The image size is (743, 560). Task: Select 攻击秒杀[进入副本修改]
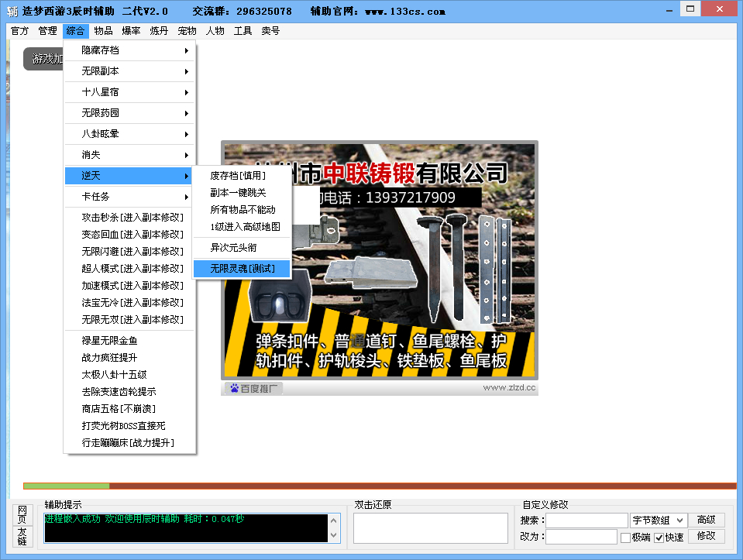[129, 218]
